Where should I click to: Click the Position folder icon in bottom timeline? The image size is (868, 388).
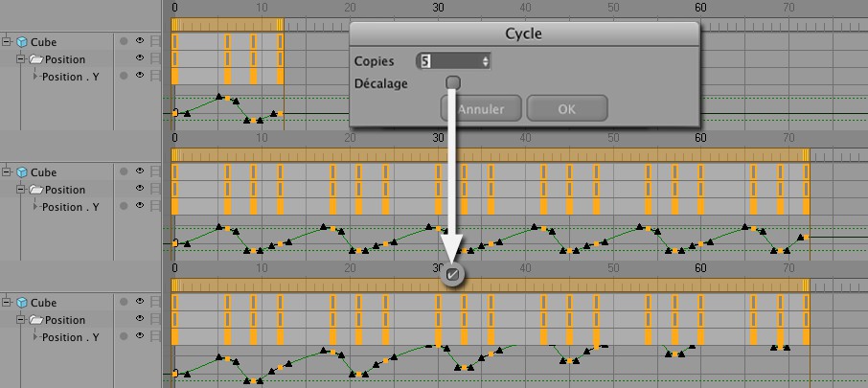click(x=36, y=320)
